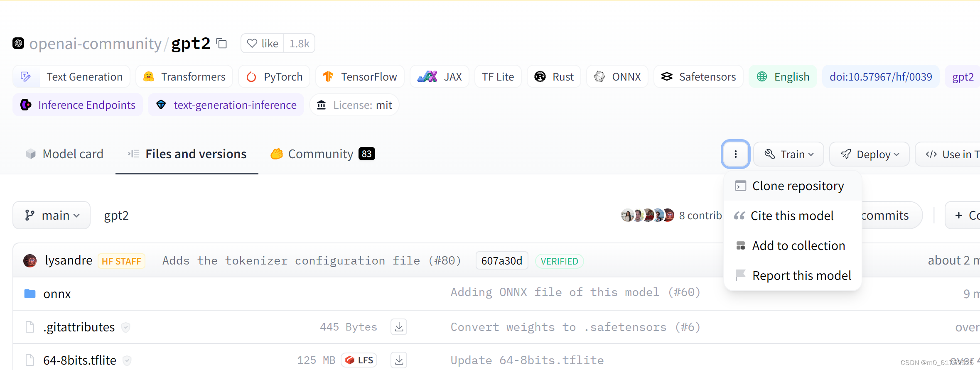The width and height of the screenshot is (980, 370).
Task: Select the JAX library tag
Action: pos(440,77)
